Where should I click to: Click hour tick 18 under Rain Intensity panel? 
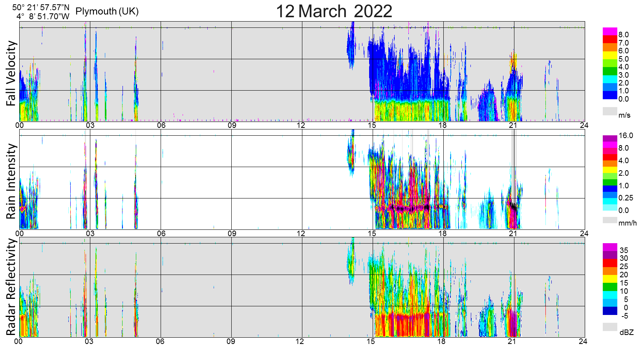tap(443, 233)
